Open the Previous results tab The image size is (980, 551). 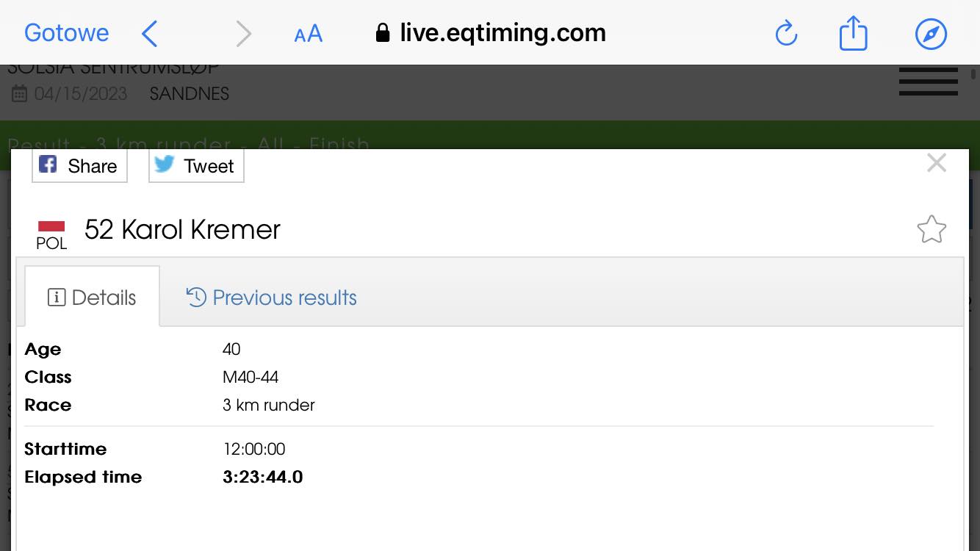pyautogui.click(x=271, y=298)
